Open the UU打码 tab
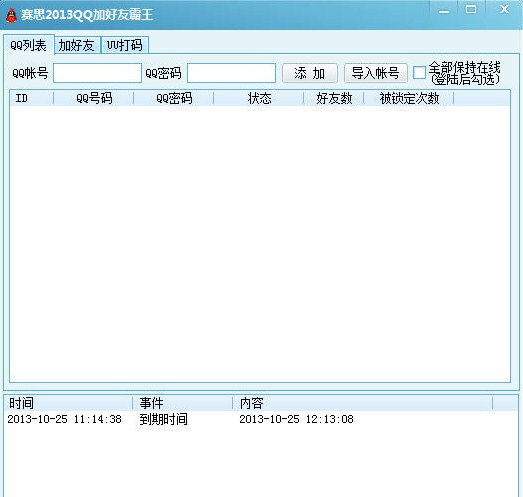The width and height of the screenshot is (523, 497). pyautogui.click(x=125, y=45)
